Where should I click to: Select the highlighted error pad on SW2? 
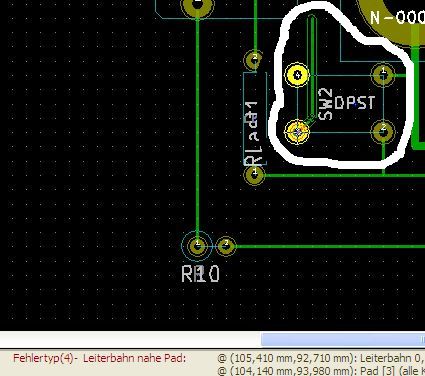pyautogui.click(x=297, y=132)
